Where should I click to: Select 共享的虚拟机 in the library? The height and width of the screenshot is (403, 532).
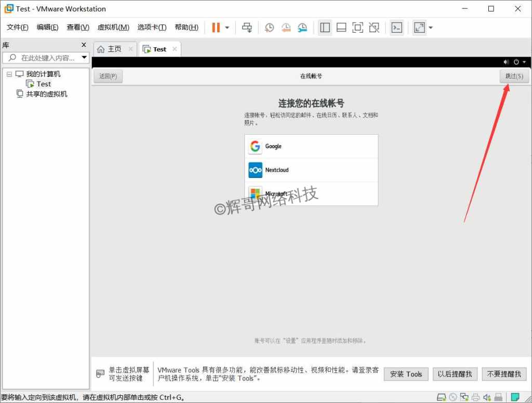pos(46,94)
